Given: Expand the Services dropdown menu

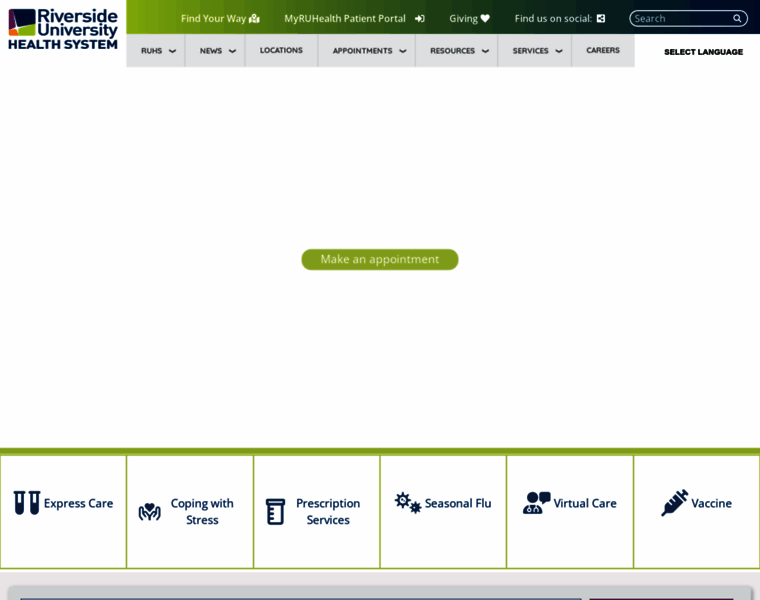Looking at the screenshot, I should point(537,51).
